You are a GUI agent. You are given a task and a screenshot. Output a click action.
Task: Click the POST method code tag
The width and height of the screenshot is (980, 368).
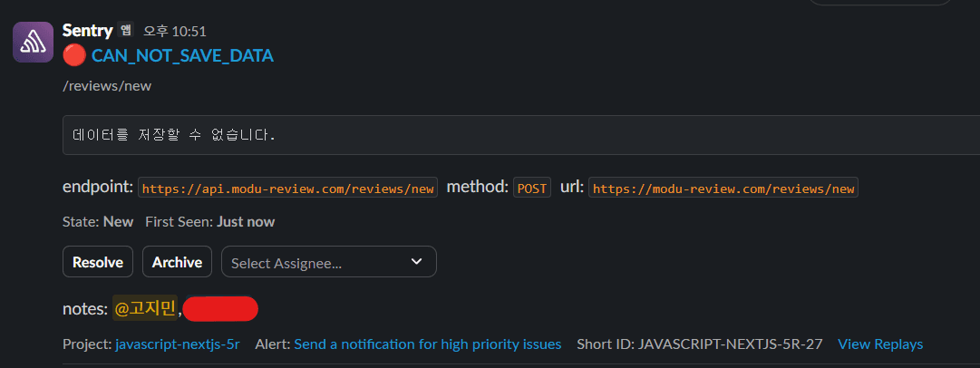(532, 189)
